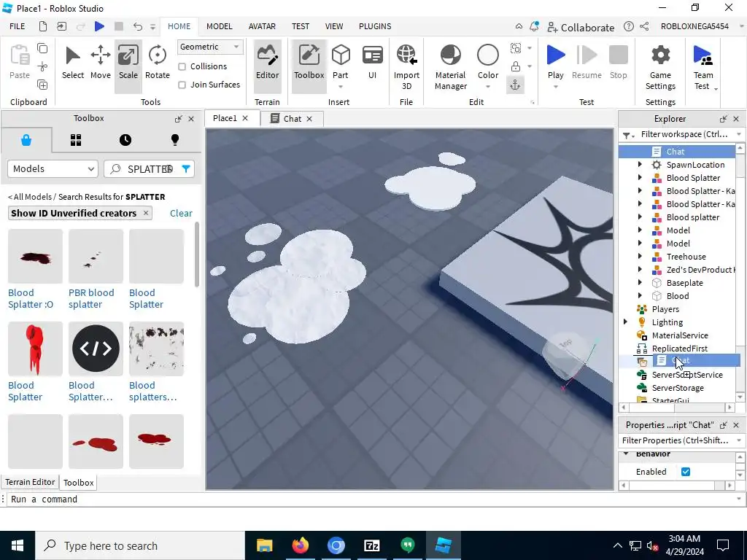Open the Models category dropdown
This screenshot has height=560, width=747.
[x=53, y=168]
